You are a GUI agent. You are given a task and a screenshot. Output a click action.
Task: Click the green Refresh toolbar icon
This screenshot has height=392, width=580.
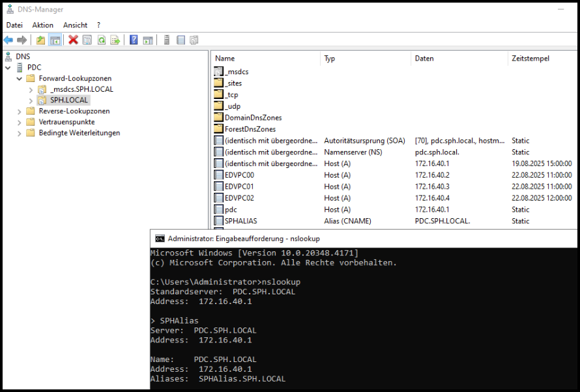tap(102, 40)
